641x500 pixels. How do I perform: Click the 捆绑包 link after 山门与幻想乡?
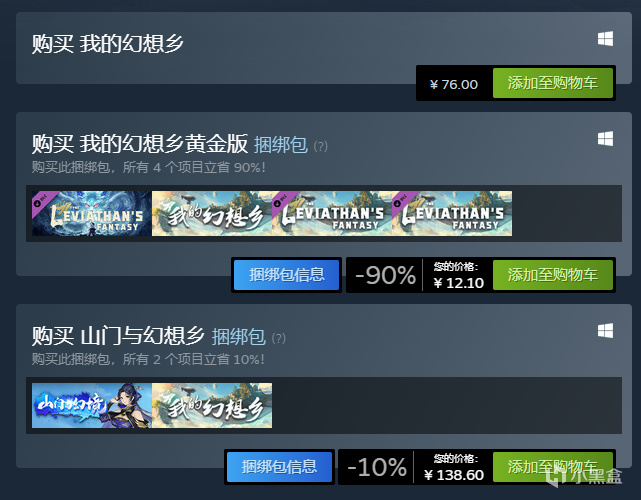[239, 337]
